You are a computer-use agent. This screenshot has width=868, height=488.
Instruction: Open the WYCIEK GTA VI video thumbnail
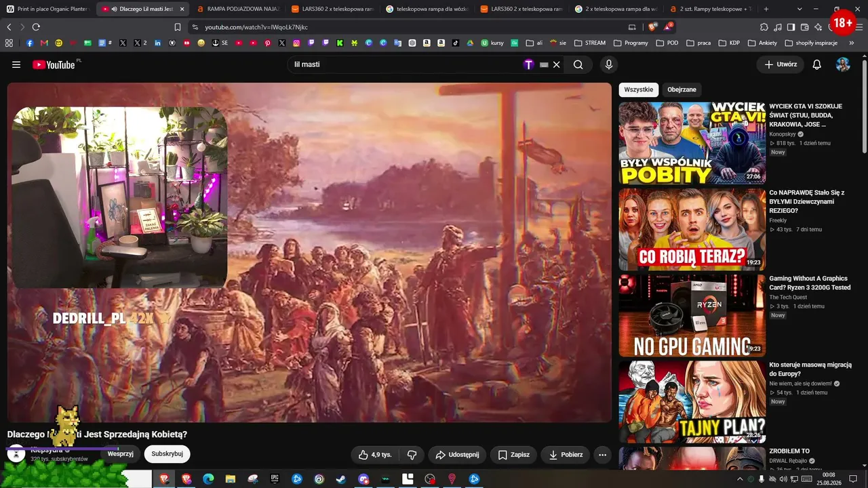point(692,143)
